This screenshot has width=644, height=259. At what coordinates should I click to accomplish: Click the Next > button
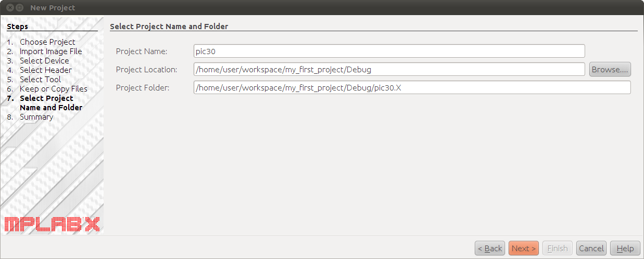524,248
